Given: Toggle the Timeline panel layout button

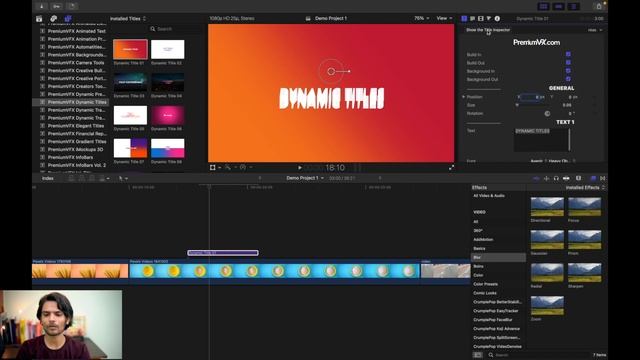Looking at the screenshot, I should 558,6.
